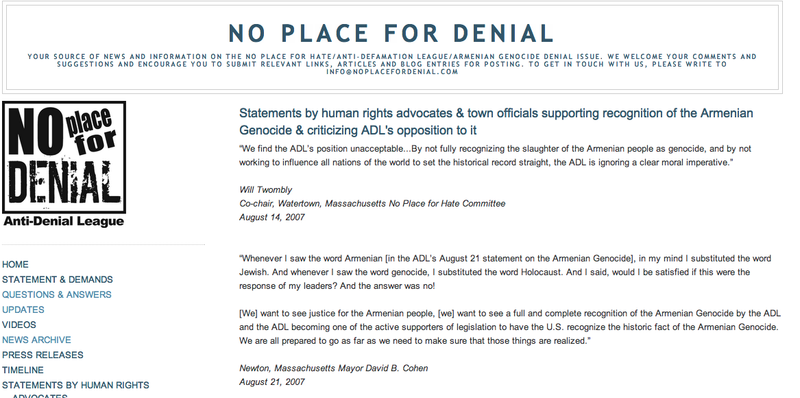Click the Will Twombly attribution name
The image size is (800, 398).
pos(266,190)
